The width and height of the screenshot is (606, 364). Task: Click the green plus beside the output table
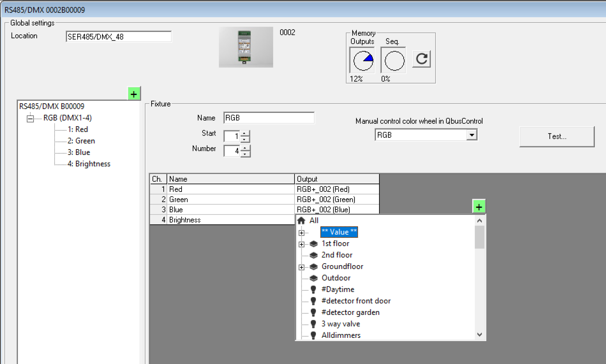pyautogui.click(x=479, y=207)
